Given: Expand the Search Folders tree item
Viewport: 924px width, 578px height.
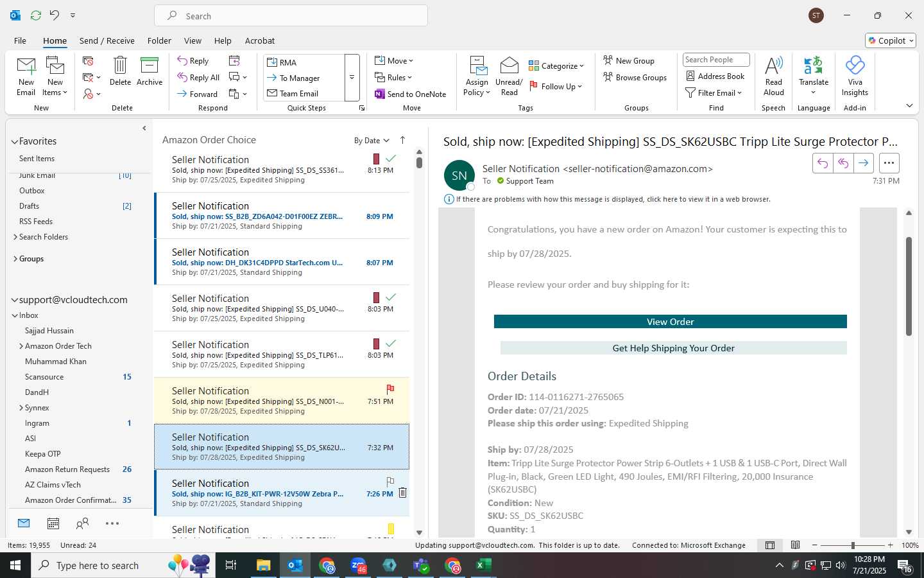Looking at the screenshot, I should (15, 237).
